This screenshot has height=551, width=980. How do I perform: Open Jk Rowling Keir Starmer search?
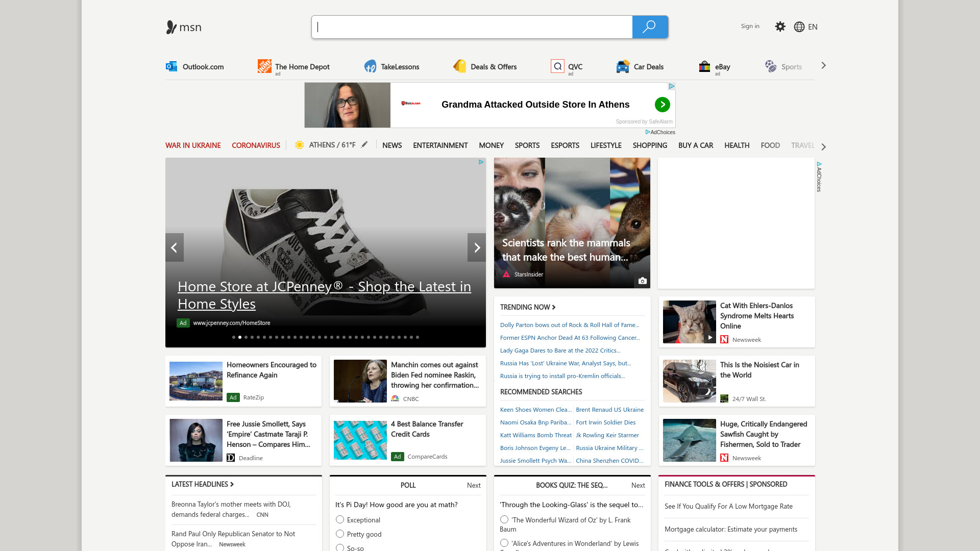(x=607, y=435)
